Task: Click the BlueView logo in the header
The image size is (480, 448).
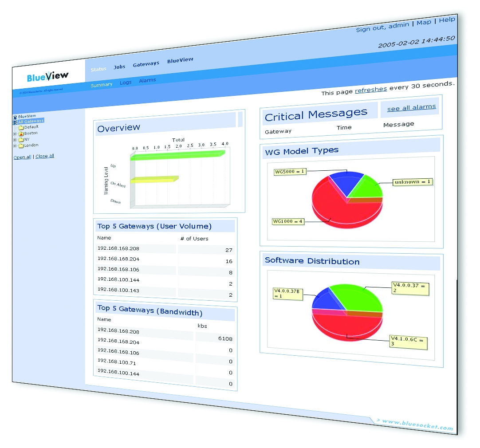Action: click(x=48, y=76)
